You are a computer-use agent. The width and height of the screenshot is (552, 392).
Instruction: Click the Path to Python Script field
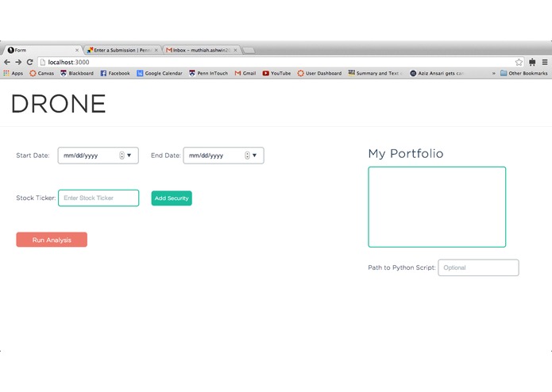(x=478, y=267)
